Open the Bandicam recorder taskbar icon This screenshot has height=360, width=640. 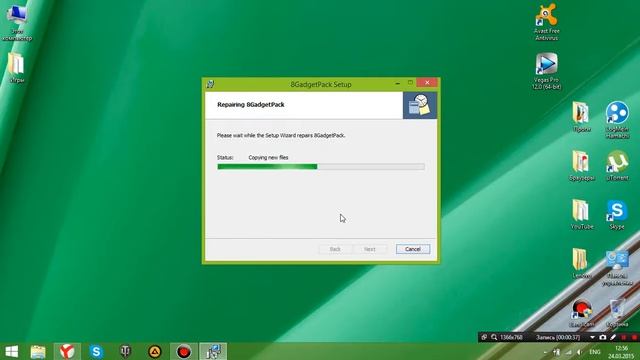[x=184, y=351]
